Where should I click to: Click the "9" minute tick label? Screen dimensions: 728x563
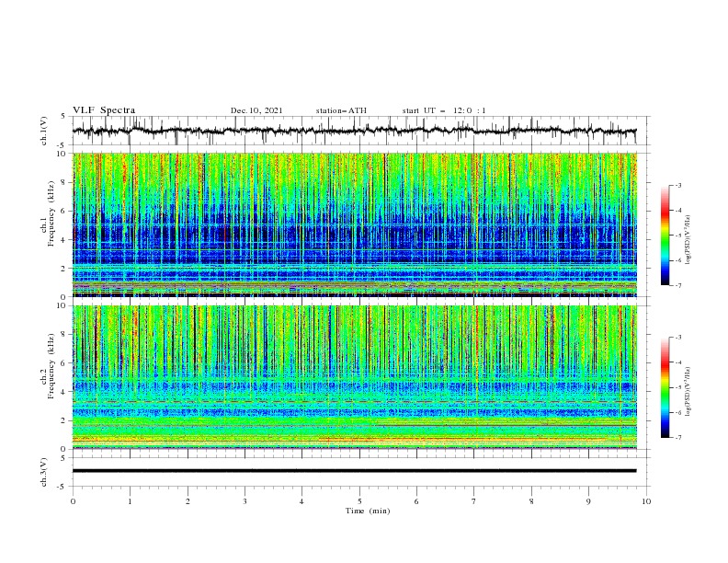(x=588, y=501)
